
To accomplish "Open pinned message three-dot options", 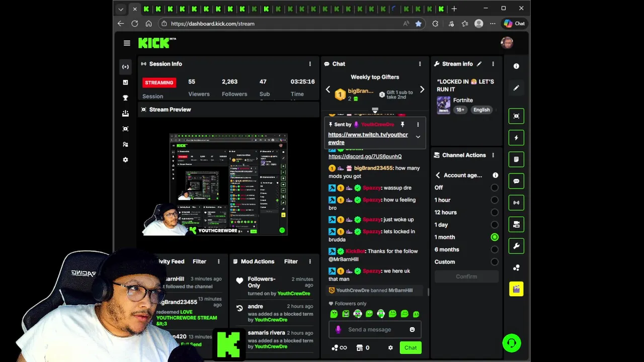I will pyautogui.click(x=418, y=125).
